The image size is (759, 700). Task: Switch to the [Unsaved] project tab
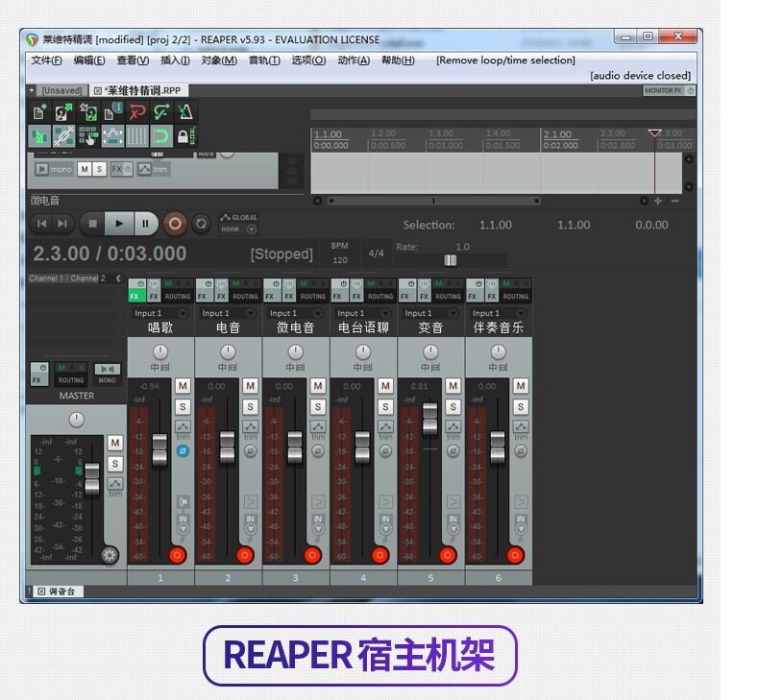(61, 90)
